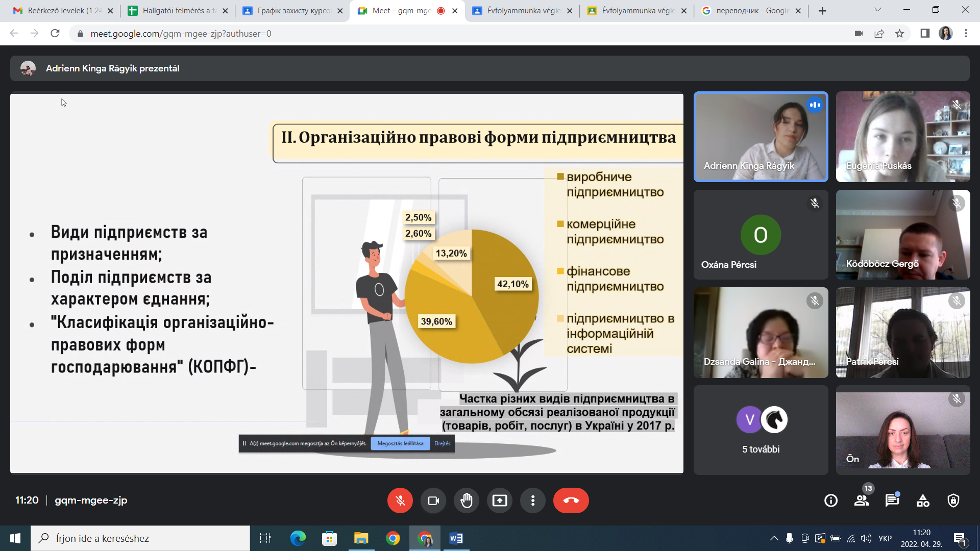The width and height of the screenshot is (980, 551).
Task: Open more options three-dot menu
Action: [533, 500]
